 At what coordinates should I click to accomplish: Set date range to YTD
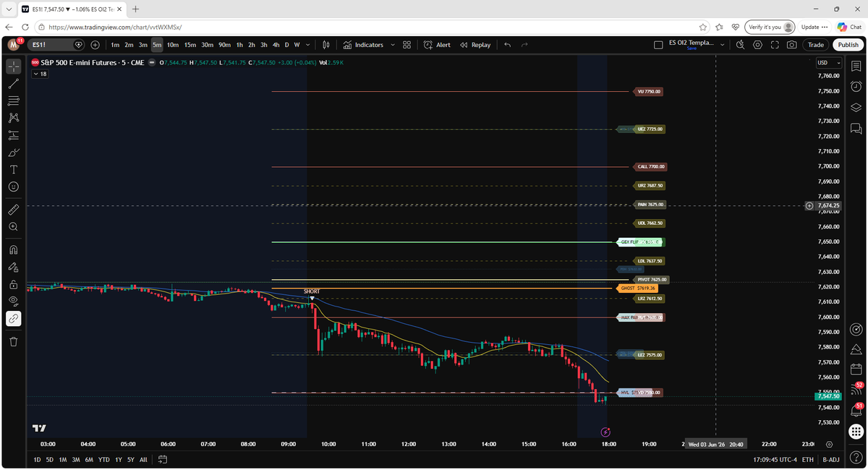[104, 460]
